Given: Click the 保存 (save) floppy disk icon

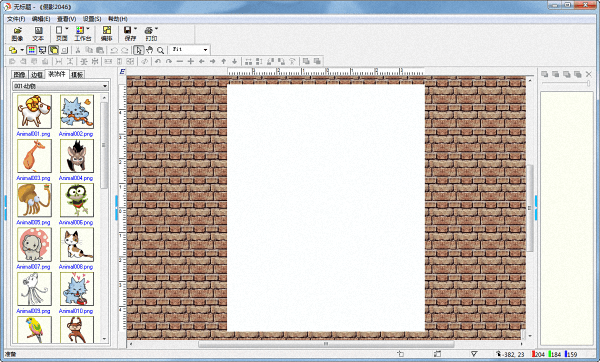Looking at the screenshot, I should coord(130,34).
